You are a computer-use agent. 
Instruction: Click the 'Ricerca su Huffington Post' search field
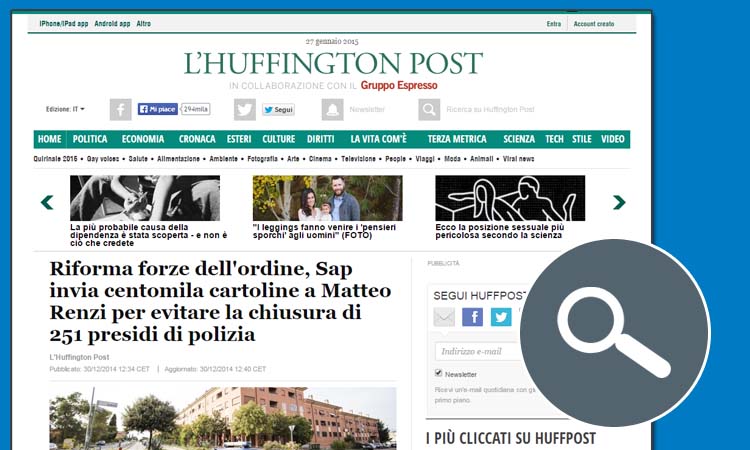point(490,110)
